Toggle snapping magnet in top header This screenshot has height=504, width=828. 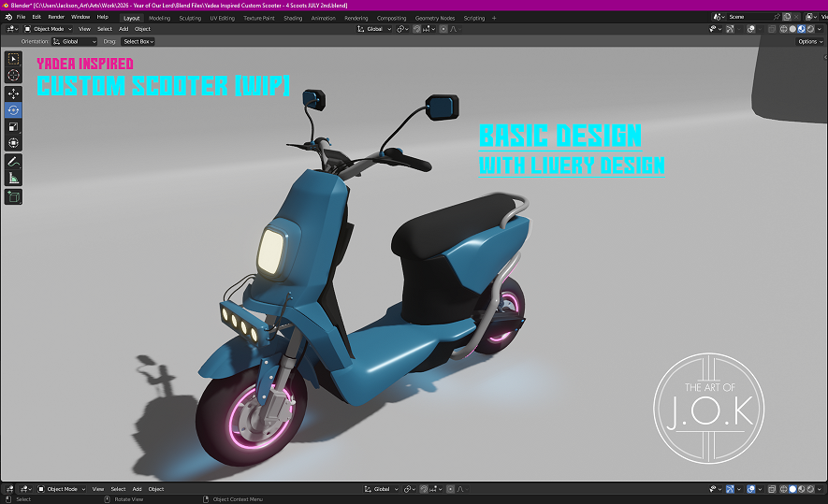[x=417, y=29]
